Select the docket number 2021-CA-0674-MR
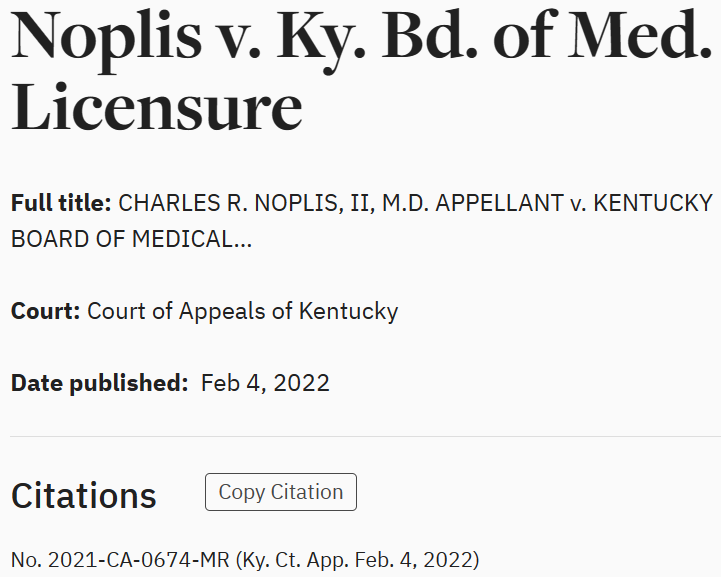 (139, 560)
